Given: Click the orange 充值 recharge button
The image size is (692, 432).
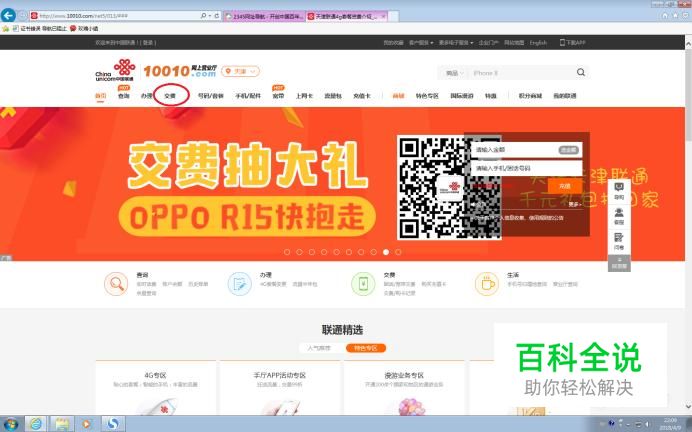Looking at the screenshot, I should (x=565, y=186).
